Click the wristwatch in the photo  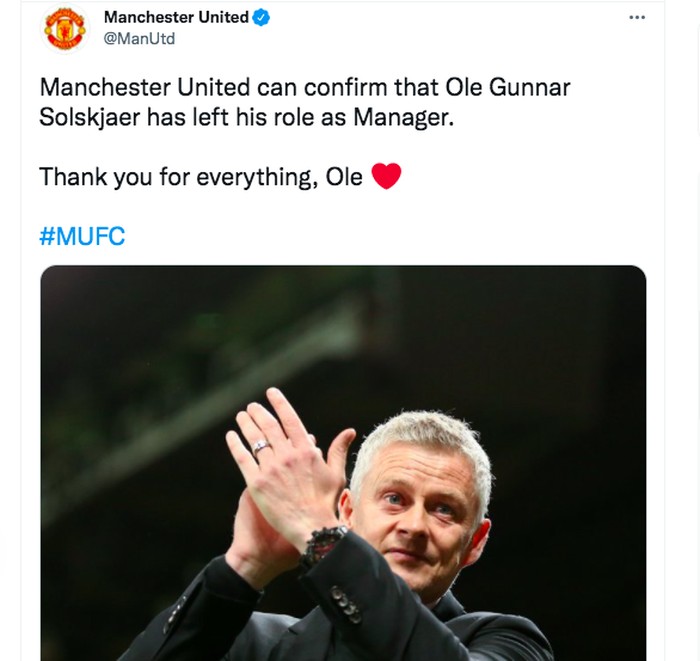tap(322, 545)
